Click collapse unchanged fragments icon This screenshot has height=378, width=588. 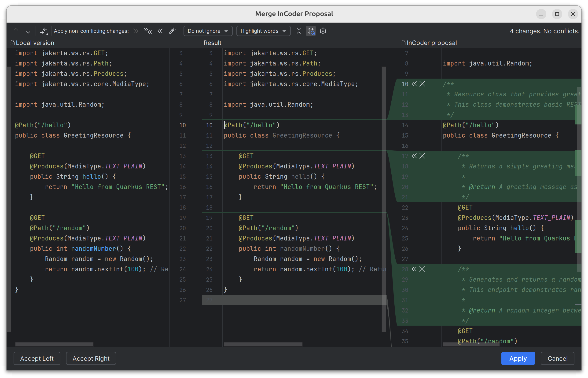coord(298,31)
